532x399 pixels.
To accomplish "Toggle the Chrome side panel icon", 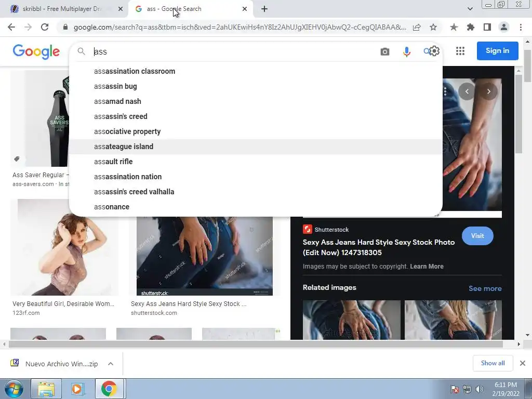I will pos(487,27).
